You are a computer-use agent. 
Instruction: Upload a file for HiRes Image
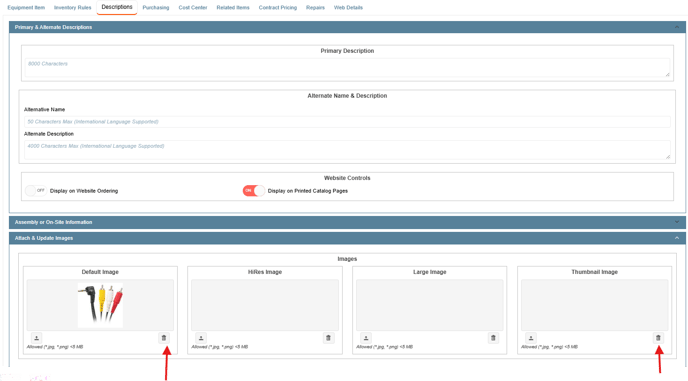(201, 338)
